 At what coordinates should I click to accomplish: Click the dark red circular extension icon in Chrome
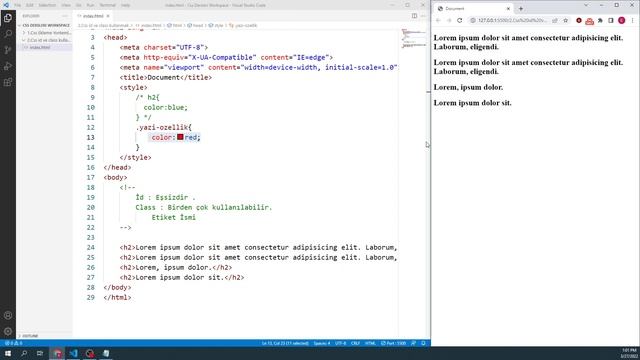(x=579, y=20)
